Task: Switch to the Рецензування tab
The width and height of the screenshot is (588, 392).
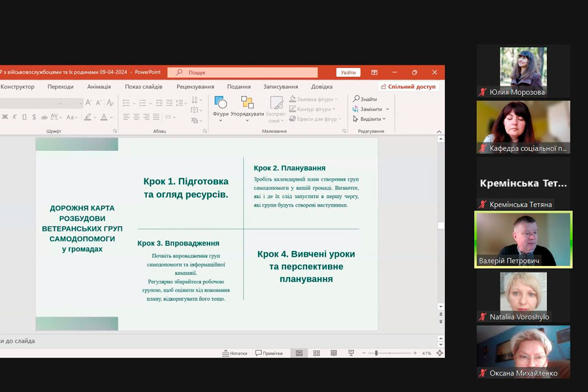Action: pyautogui.click(x=195, y=87)
